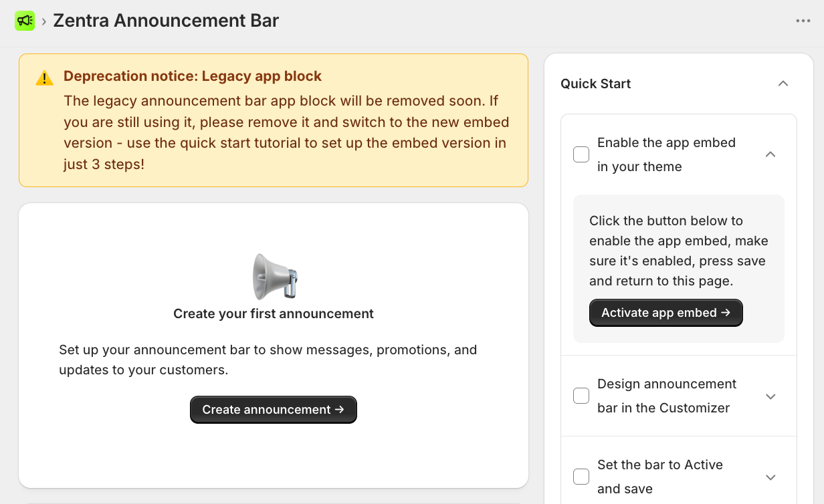Viewport: 824px width, 504px height.
Task: Click the green megaphone app icon
Action: click(x=25, y=21)
